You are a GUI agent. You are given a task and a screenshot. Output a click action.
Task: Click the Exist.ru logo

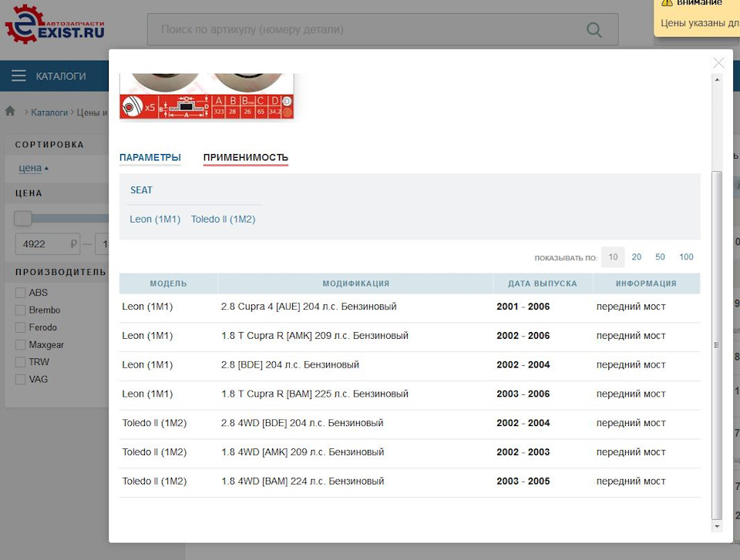pos(55,25)
